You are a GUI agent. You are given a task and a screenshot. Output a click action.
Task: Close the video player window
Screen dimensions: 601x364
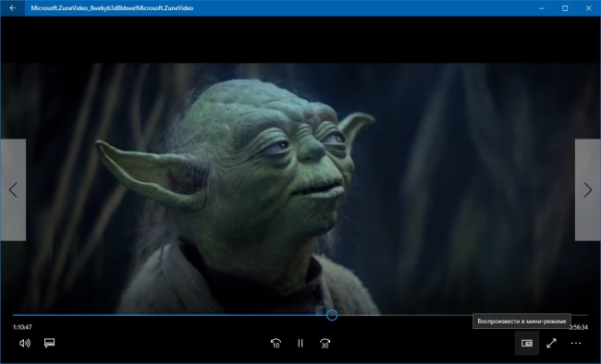click(x=589, y=8)
